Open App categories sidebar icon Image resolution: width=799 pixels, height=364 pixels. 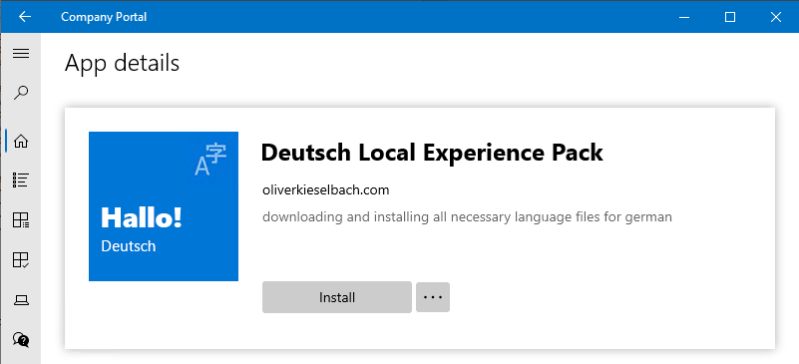point(20,220)
